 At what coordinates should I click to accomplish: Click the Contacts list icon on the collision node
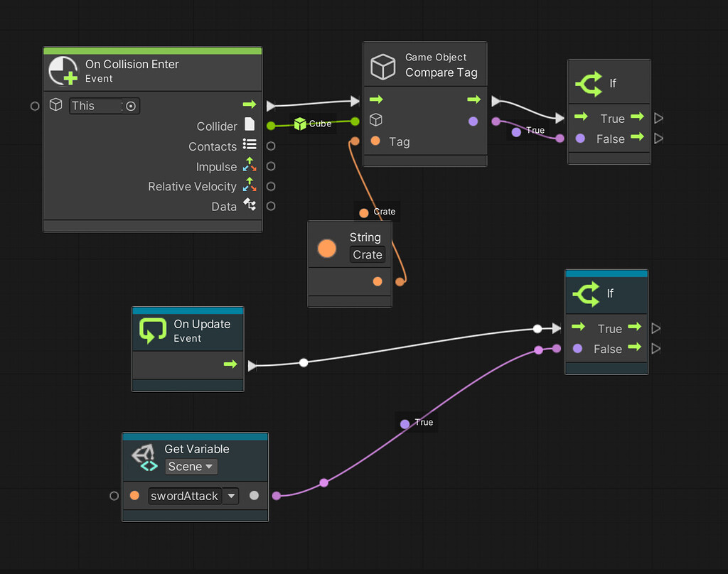[x=250, y=146]
